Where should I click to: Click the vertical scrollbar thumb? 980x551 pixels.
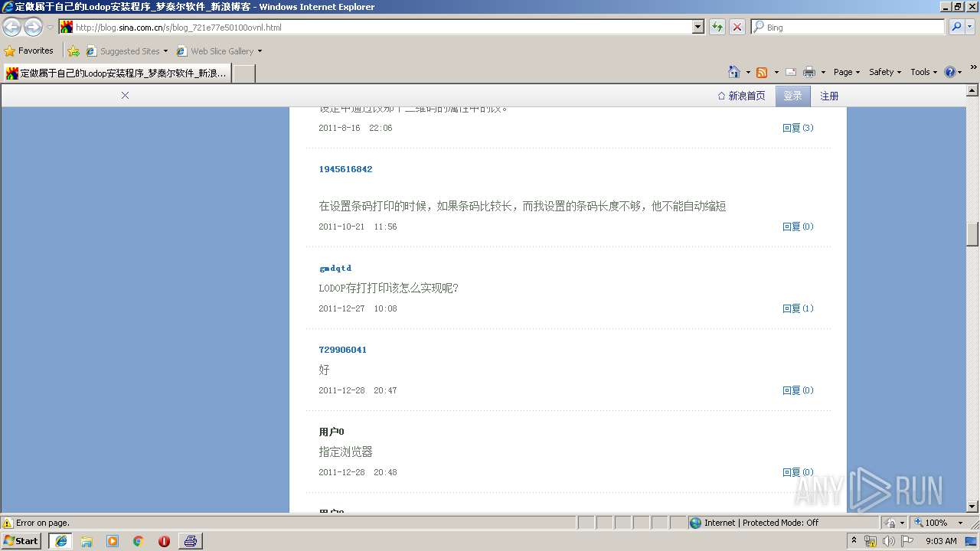coord(972,233)
